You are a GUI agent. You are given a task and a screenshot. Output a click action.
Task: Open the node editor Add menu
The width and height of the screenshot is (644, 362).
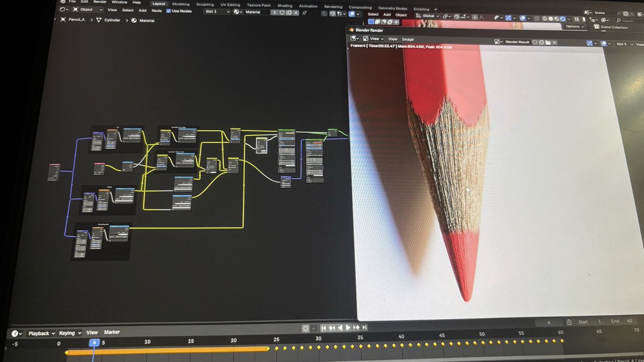tap(143, 11)
